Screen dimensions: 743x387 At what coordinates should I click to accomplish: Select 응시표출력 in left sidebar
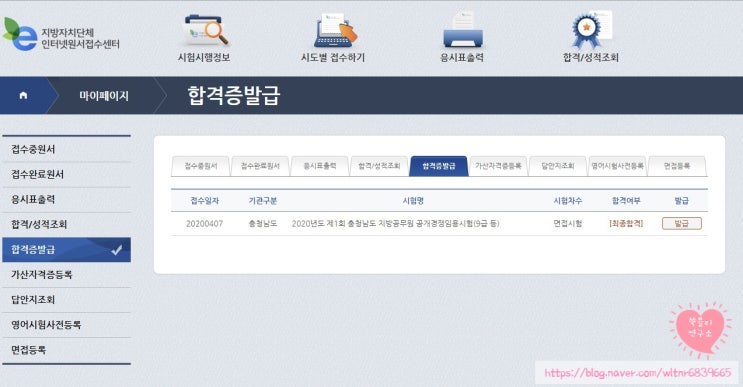(x=66, y=199)
